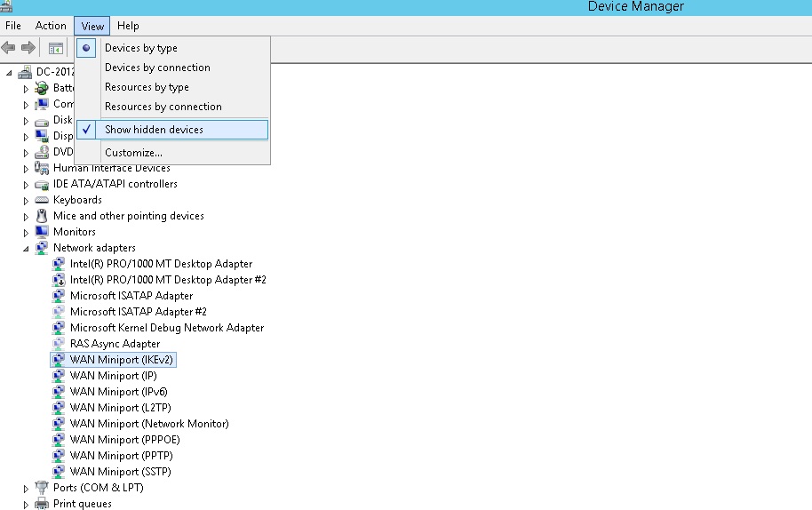Image resolution: width=812 pixels, height=510 pixels.
Task: Select WAN Miniport (IP) label
Action: 114,375
